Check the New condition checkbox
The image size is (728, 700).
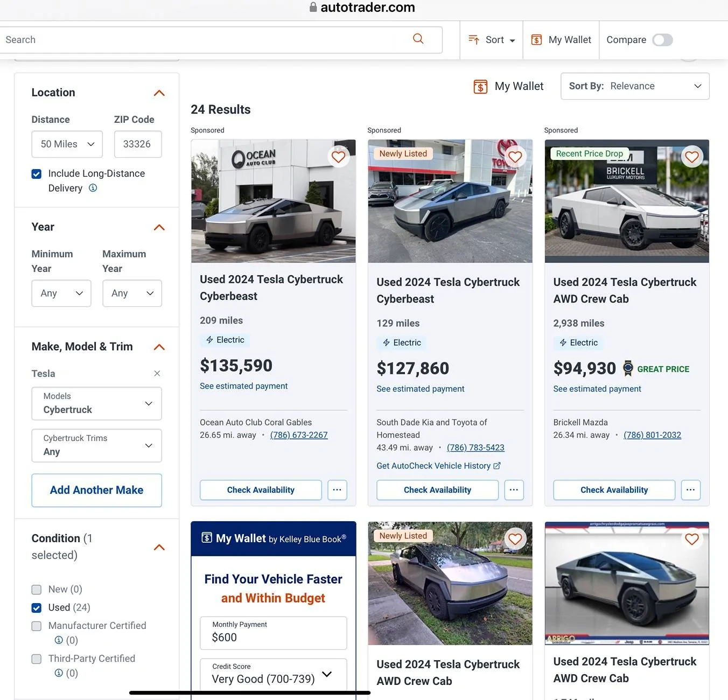pos(37,590)
